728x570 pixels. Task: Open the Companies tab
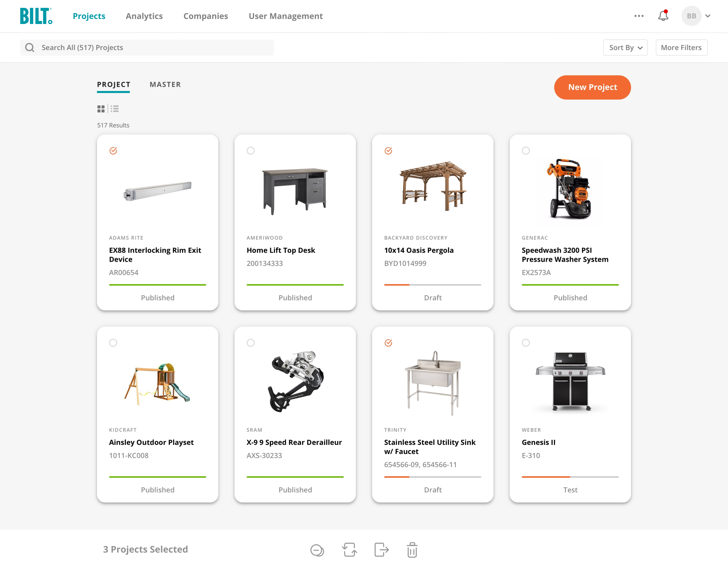click(x=206, y=16)
